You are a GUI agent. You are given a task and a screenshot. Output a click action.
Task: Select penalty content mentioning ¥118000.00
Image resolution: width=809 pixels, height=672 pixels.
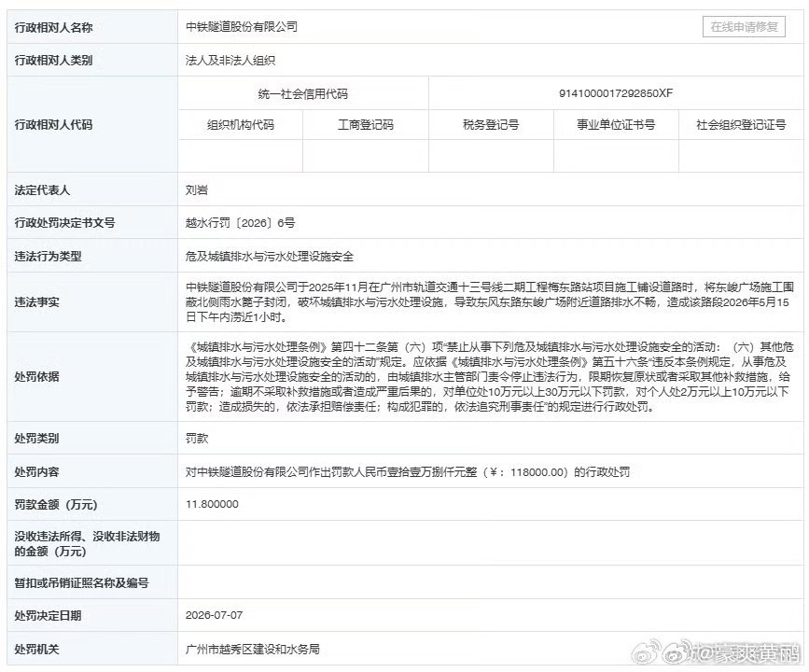[408, 471]
